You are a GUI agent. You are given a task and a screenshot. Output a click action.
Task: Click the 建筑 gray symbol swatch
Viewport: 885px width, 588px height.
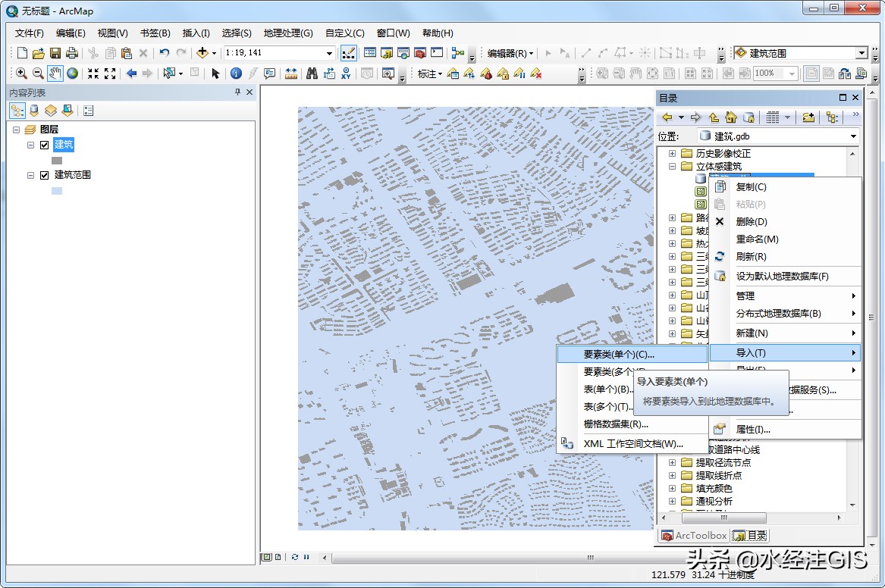56,161
